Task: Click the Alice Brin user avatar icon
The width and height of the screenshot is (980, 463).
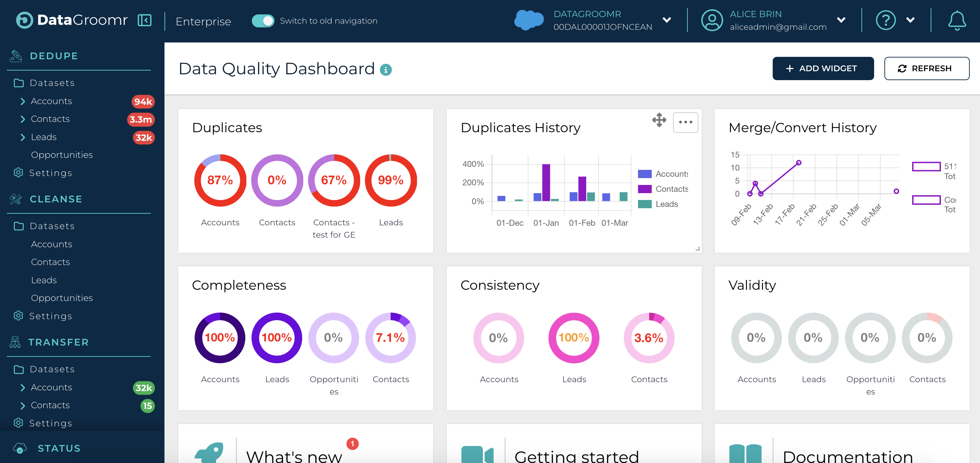Action: click(x=712, y=20)
